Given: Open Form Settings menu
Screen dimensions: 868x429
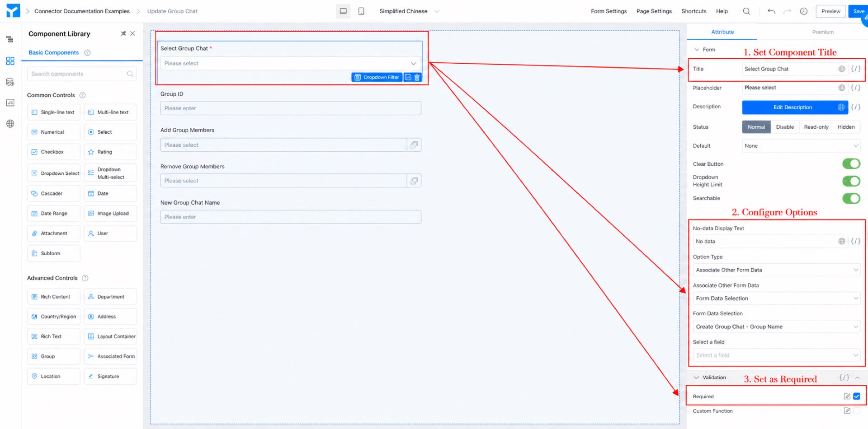Looking at the screenshot, I should (x=609, y=11).
